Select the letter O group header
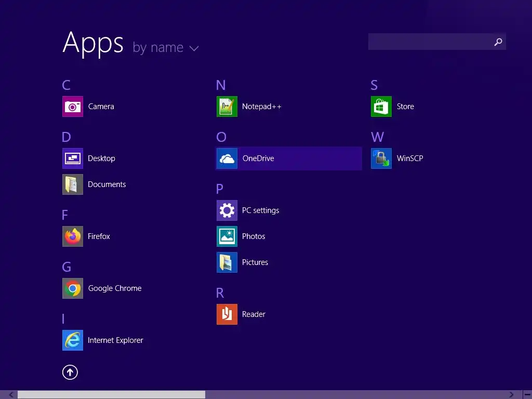532x399 pixels. (x=221, y=137)
